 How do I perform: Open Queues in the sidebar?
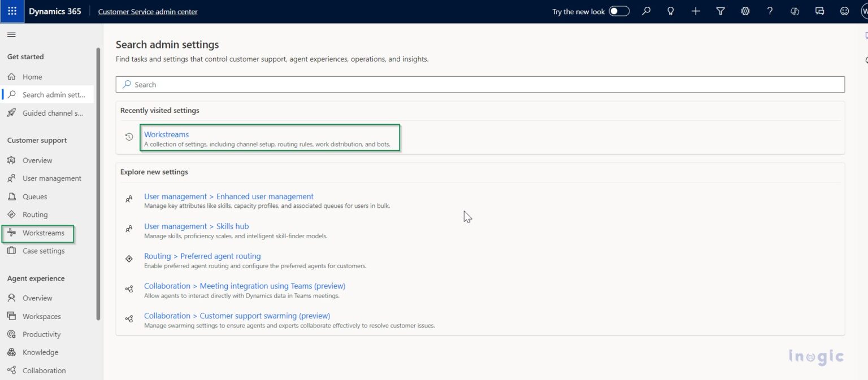34,196
